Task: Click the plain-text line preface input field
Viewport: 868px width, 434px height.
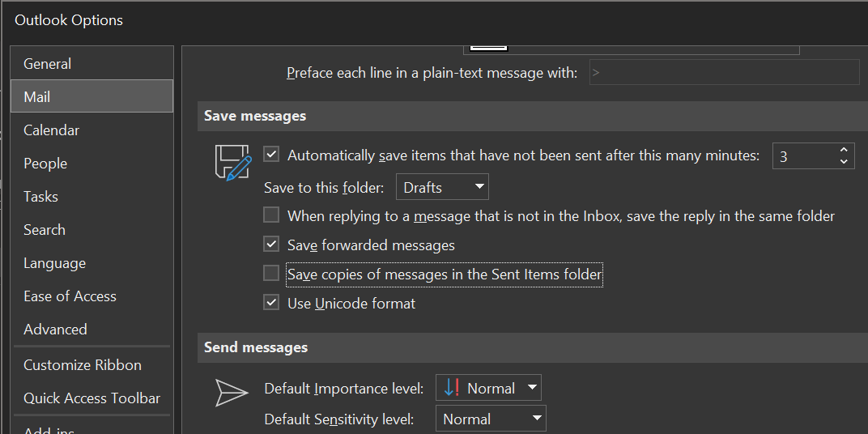Action: point(724,73)
